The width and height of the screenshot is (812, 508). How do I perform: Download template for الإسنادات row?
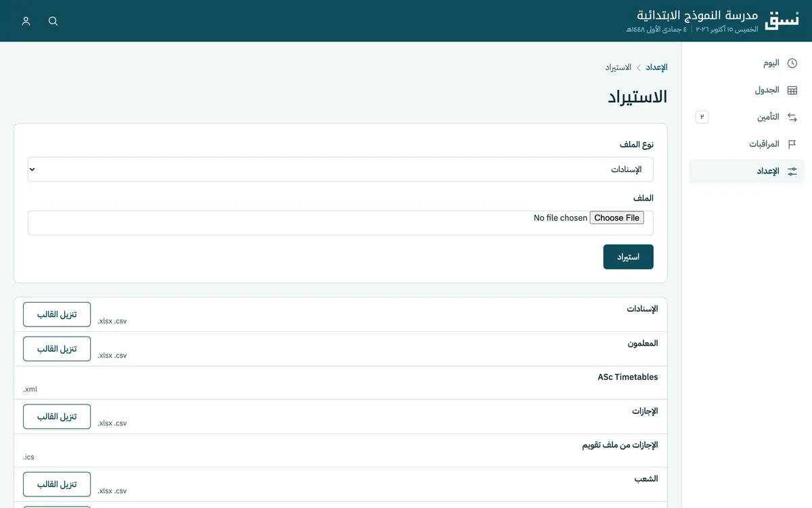pyautogui.click(x=57, y=314)
